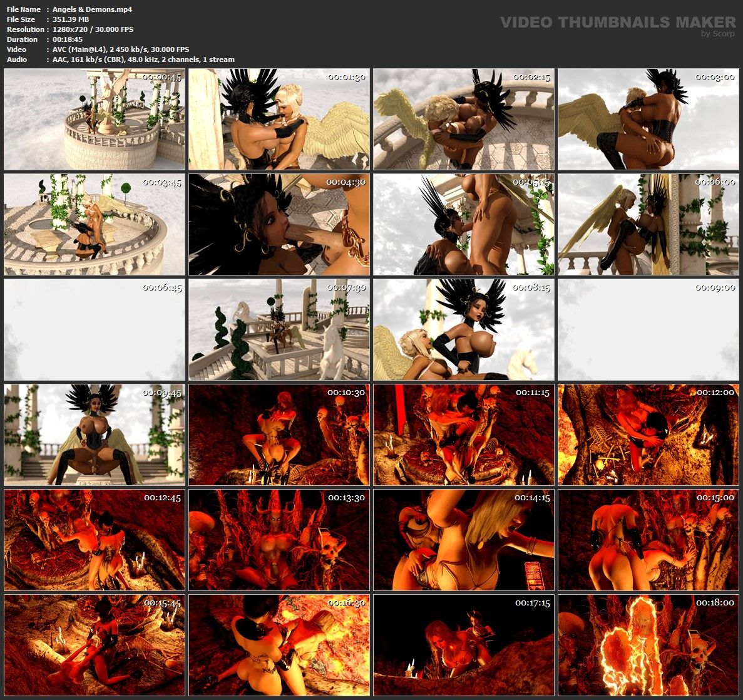Open the thumbnail at timestamp 00:00:45
Image resolution: width=743 pixels, height=700 pixels.
point(94,119)
